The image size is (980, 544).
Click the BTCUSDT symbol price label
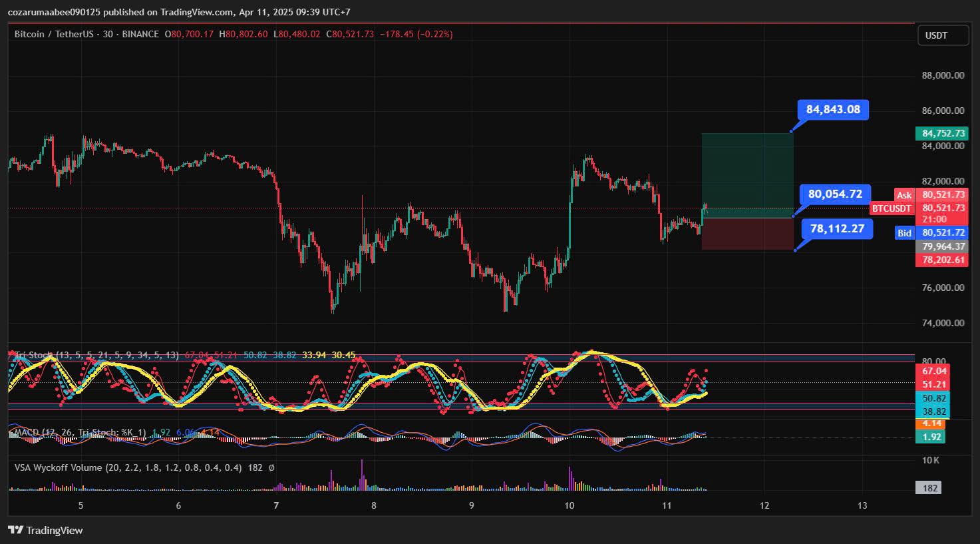pyautogui.click(x=892, y=208)
